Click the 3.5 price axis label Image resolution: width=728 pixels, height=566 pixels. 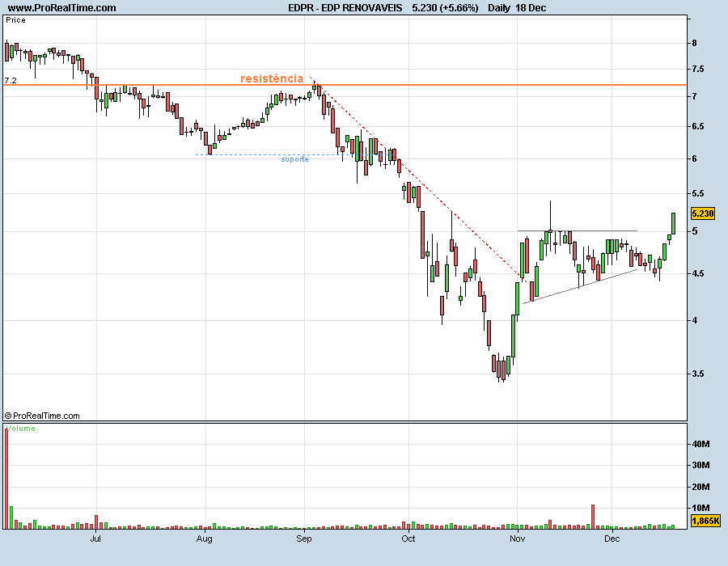point(698,374)
